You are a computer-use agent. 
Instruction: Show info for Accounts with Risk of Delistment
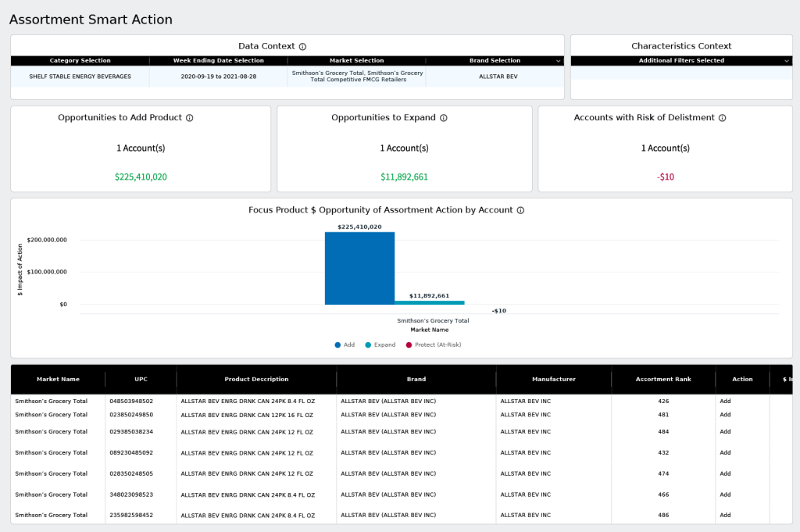click(723, 118)
